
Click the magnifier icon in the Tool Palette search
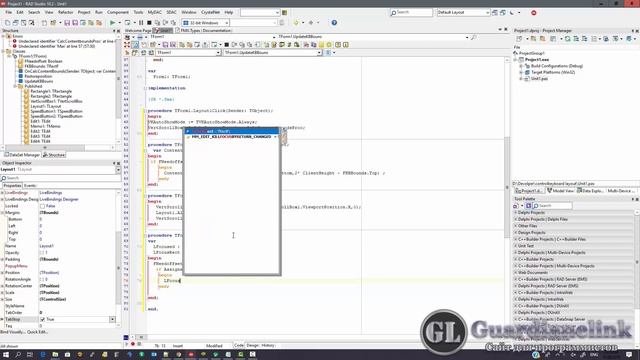(x=536, y=206)
